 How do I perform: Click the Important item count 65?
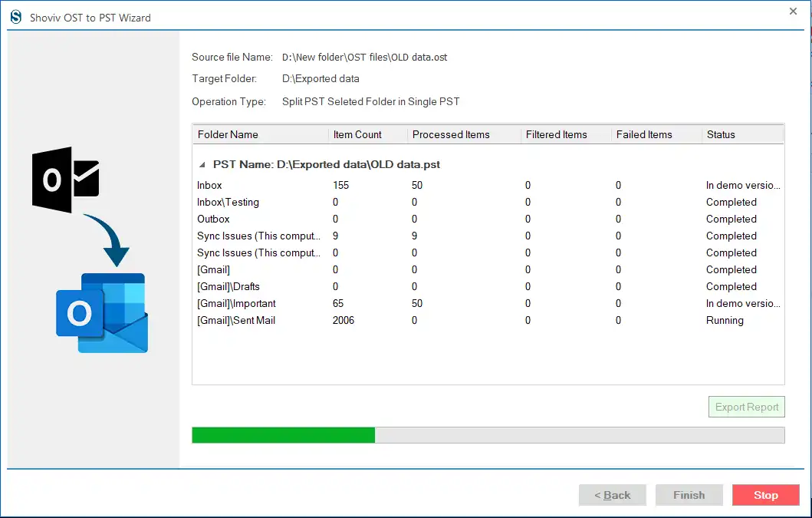(x=338, y=303)
